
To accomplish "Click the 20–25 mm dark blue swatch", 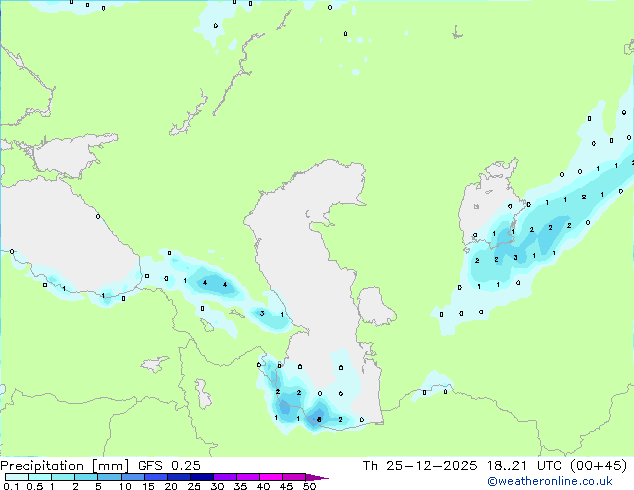I will tap(178, 477).
